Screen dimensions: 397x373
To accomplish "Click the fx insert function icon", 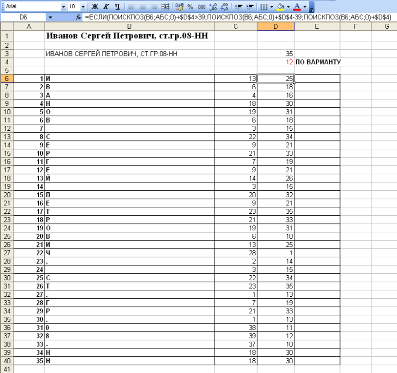I will click(x=78, y=17).
